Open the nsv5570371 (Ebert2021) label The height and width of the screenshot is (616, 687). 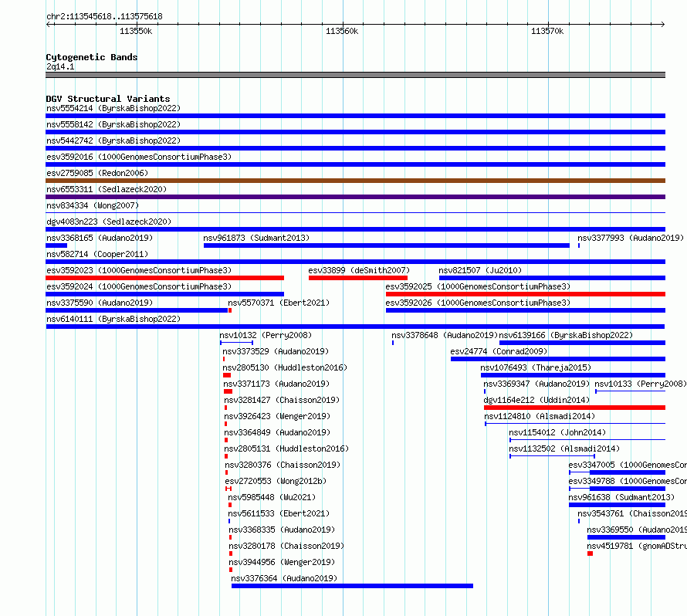279,303
